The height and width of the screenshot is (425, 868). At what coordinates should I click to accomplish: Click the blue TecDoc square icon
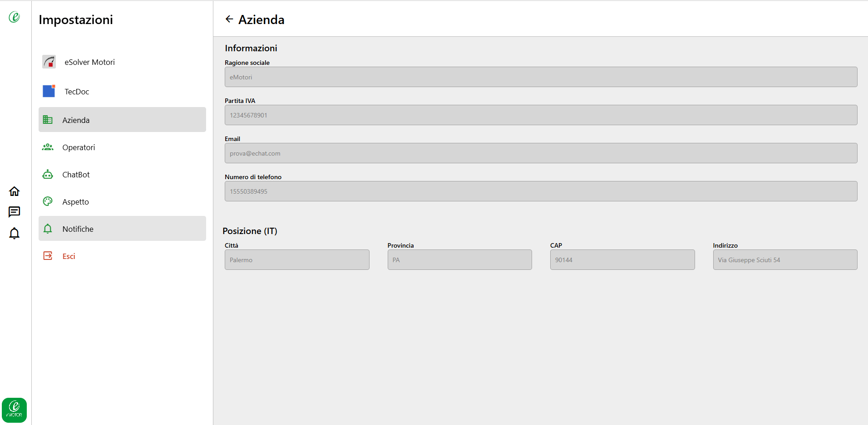(x=49, y=91)
